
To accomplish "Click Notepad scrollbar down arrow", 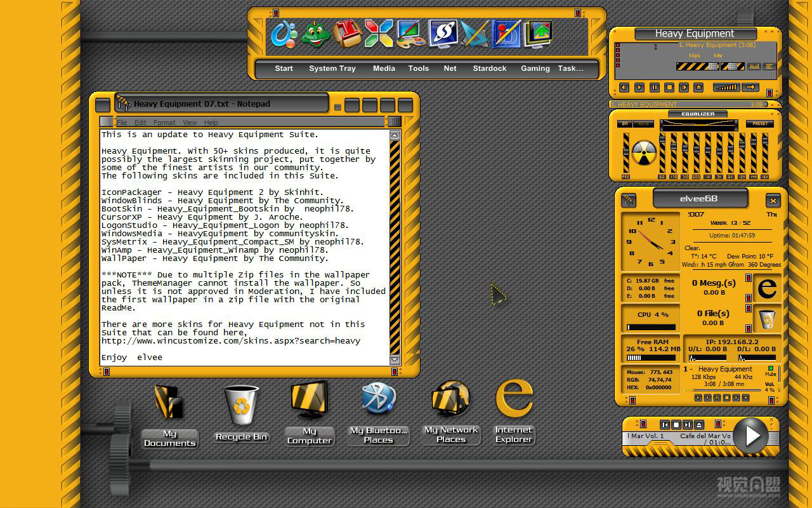I will click(x=395, y=359).
